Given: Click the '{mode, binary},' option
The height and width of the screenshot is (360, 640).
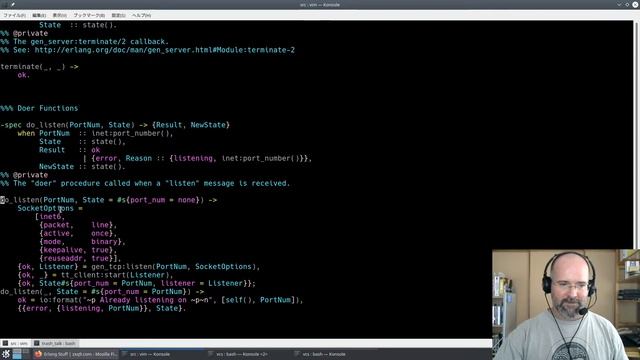Looking at the screenshot, I should pyautogui.click(x=82, y=242).
